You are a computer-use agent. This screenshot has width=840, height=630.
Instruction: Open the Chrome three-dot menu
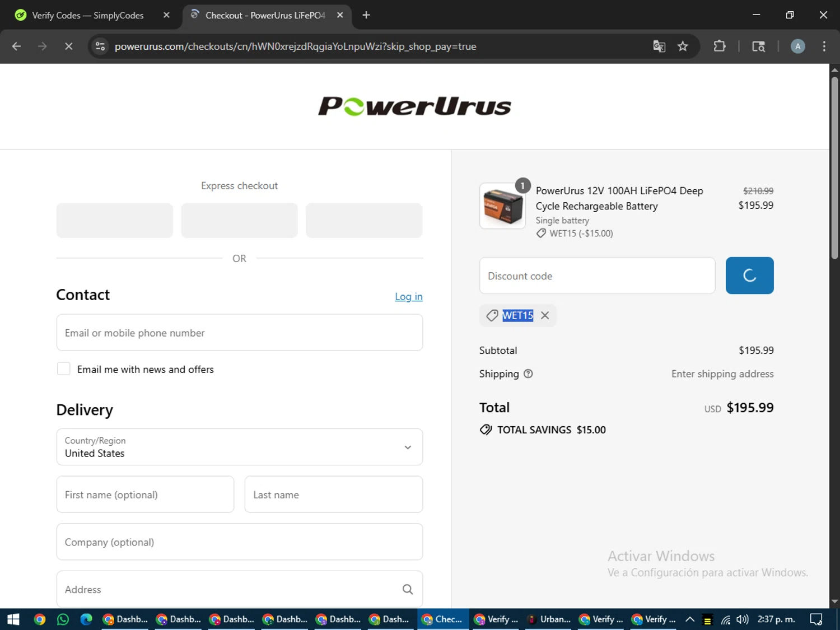824,46
